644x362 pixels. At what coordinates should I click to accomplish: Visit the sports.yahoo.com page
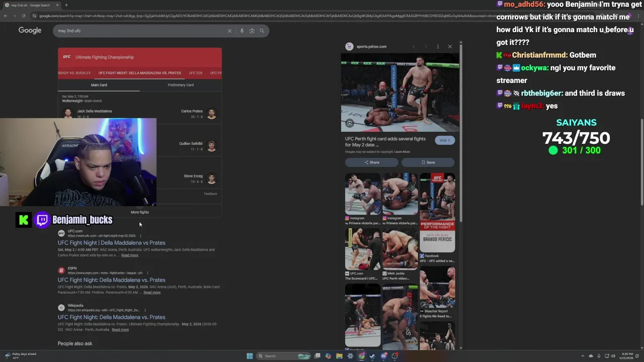click(x=445, y=140)
